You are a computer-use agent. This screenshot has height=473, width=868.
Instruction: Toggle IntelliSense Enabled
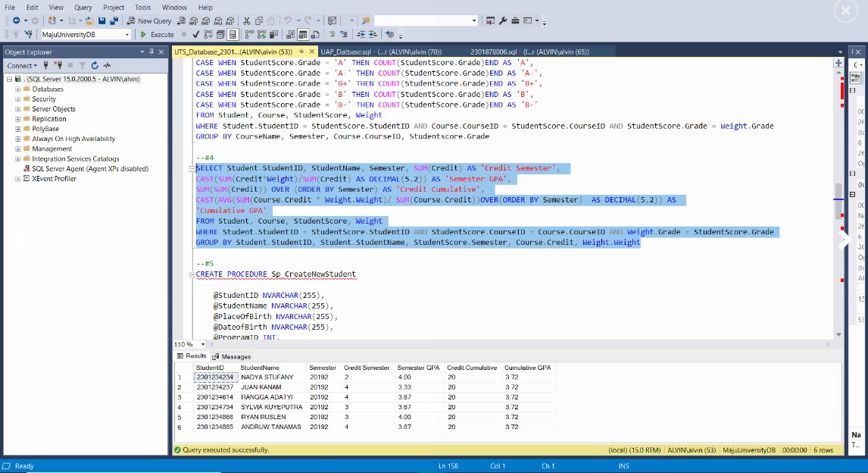pos(233,34)
